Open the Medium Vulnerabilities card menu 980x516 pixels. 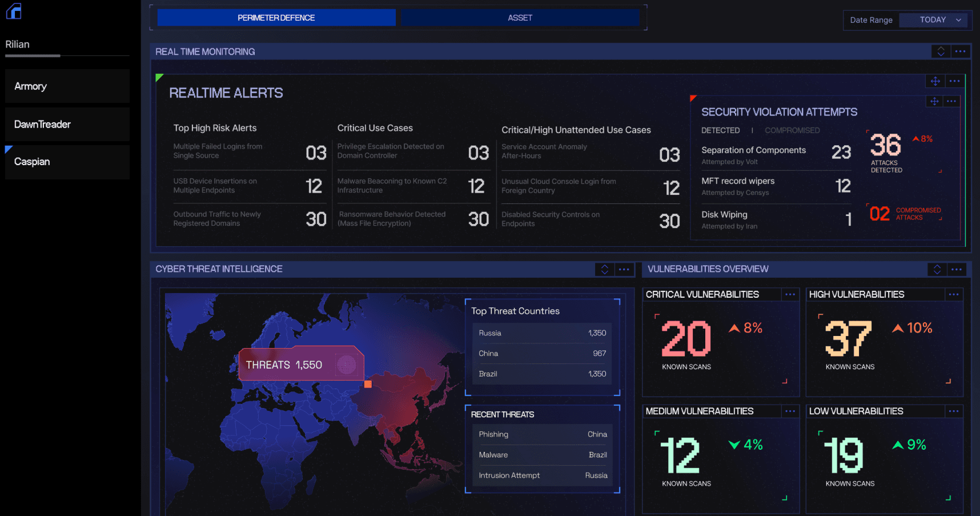click(x=790, y=411)
